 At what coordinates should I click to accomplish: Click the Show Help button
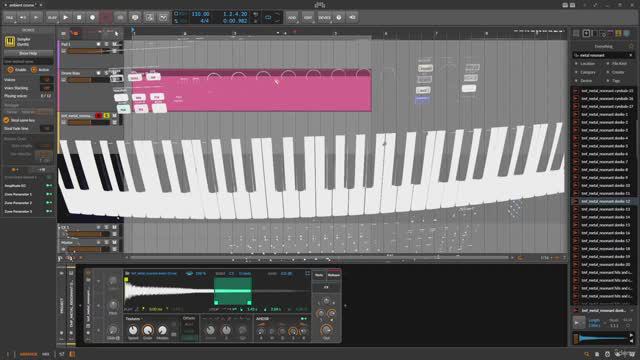click(28, 53)
